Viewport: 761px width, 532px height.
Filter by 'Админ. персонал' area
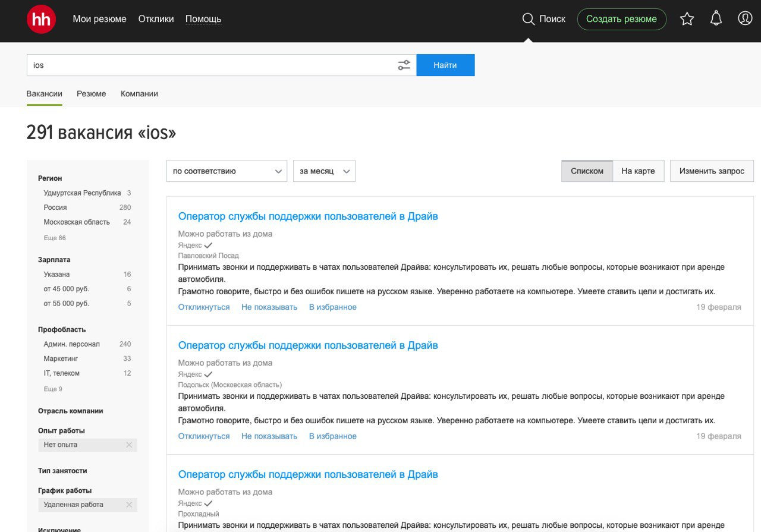pyautogui.click(x=71, y=344)
